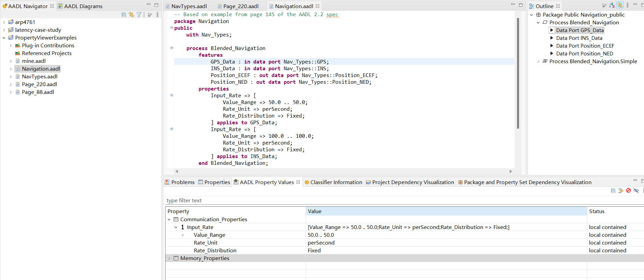Collapse all in AADL Navigator toolbar
The width and height of the screenshot is (644, 280).
[x=124, y=15]
